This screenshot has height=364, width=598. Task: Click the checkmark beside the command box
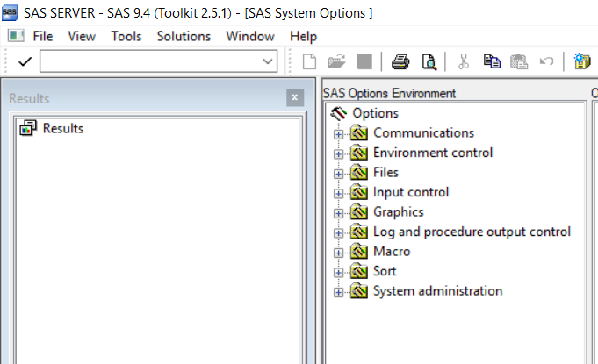tap(24, 61)
